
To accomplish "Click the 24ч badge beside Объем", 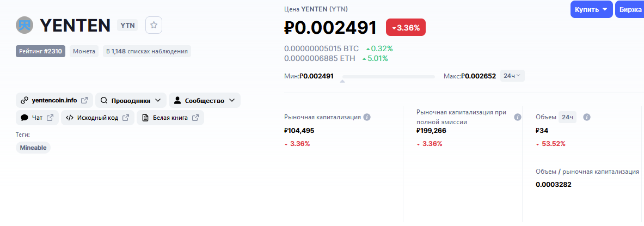I will click(x=568, y=117).
